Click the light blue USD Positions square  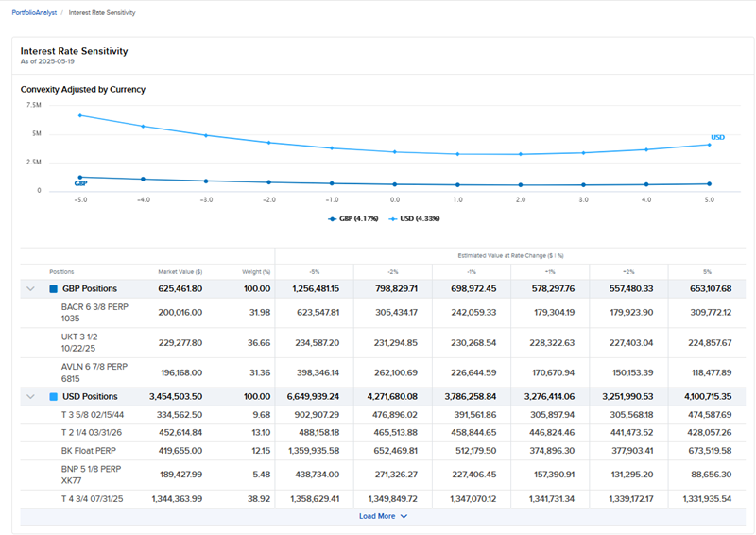point(54,396)
